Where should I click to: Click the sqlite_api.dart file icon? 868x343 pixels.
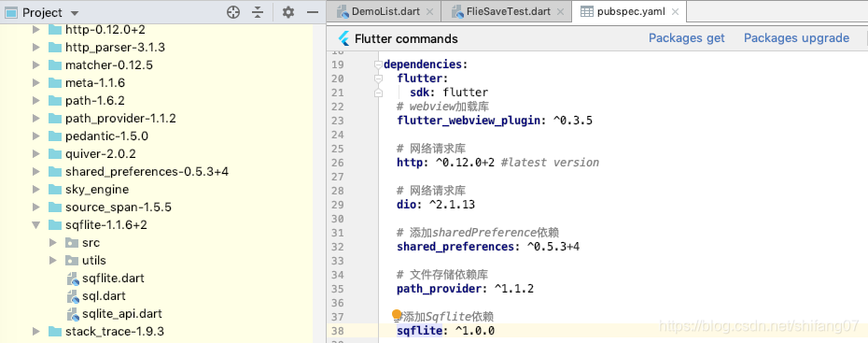73,314
